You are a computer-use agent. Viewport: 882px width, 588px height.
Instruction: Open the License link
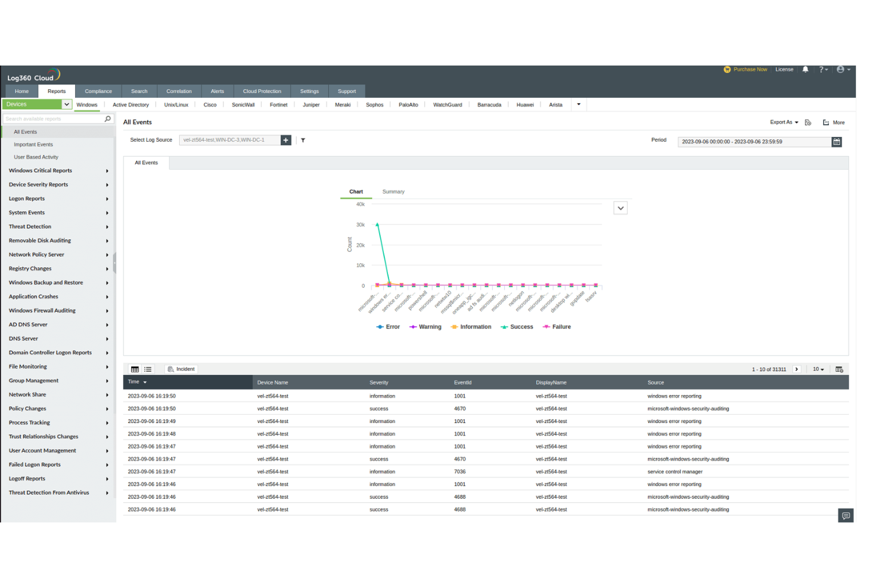click(x=784, y=70)
